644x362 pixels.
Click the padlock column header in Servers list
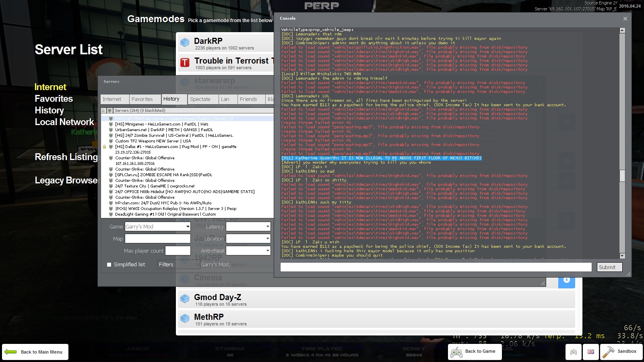(x=103, y=110)
